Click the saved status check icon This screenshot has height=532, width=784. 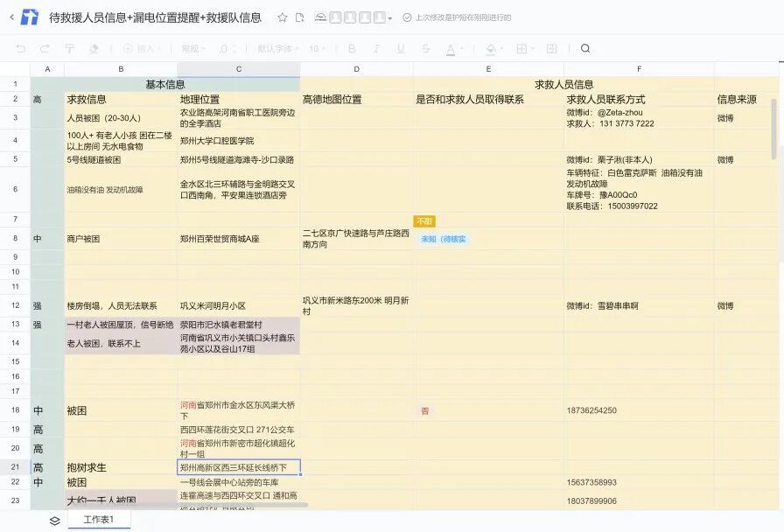[x=407, y=17]
